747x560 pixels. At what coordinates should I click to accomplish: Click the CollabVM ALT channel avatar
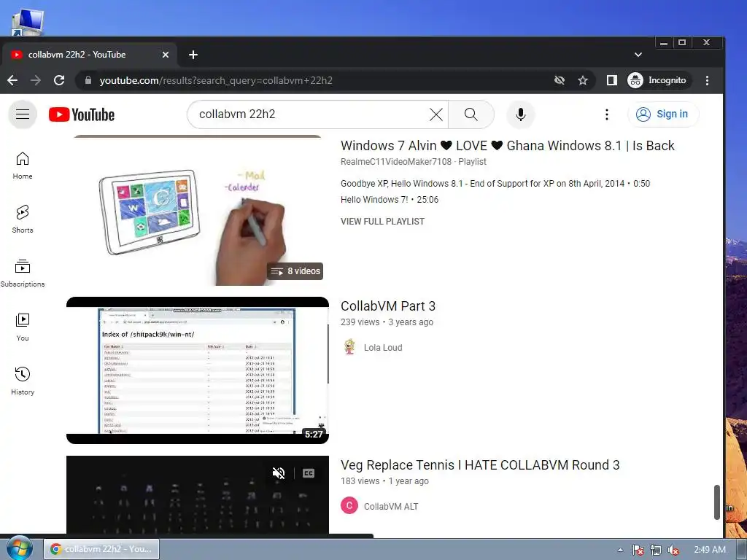[349, 506]
